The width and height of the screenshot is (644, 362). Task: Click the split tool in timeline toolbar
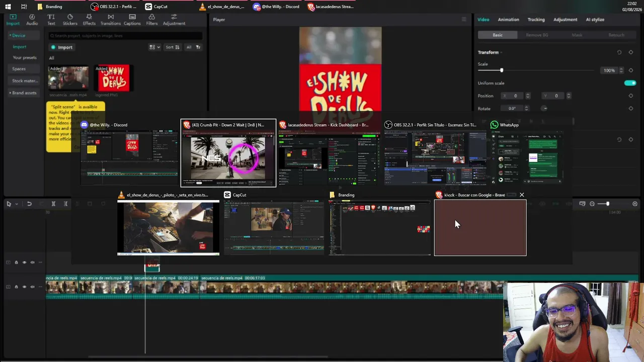point(53,204)
